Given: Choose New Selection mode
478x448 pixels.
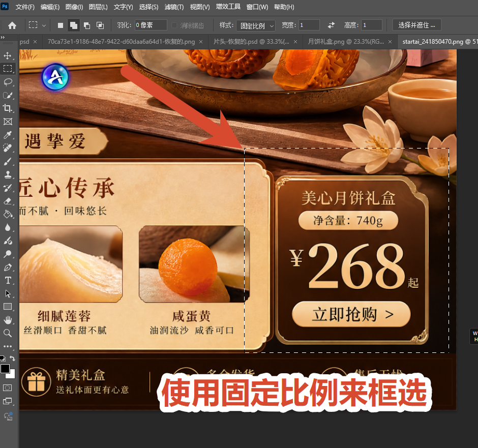Looking at the screenshot, I should tap(61, 25).
